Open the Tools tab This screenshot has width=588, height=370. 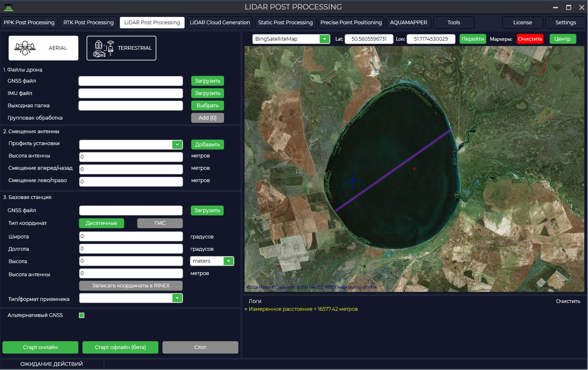453,22
